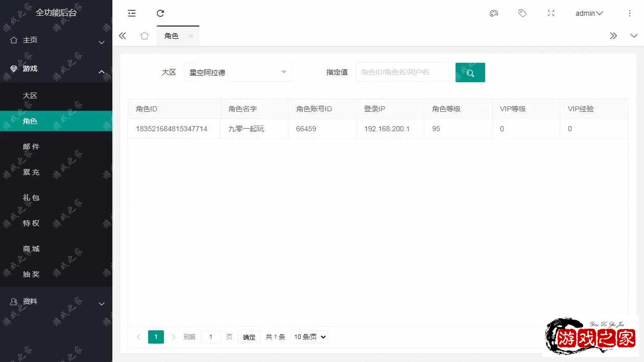
Task: Run search with the magnifier button
Action: point(470,72)
